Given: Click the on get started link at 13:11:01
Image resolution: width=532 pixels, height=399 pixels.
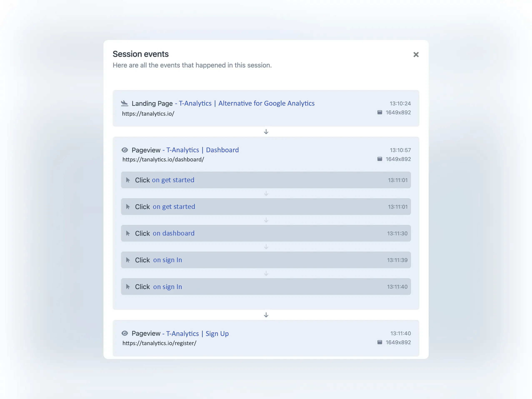Looking at the screenshot, I should [173, 180].
